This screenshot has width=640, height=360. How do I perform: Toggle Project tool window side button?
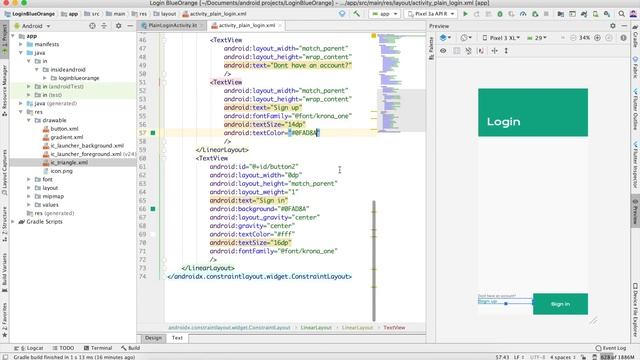pyautogui.click(x=4, y=39)
